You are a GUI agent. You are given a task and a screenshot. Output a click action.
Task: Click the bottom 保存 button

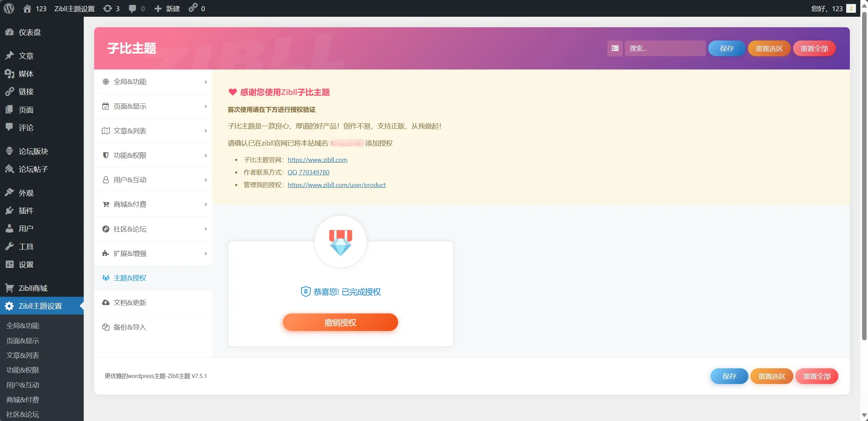[x=729, y=376]
